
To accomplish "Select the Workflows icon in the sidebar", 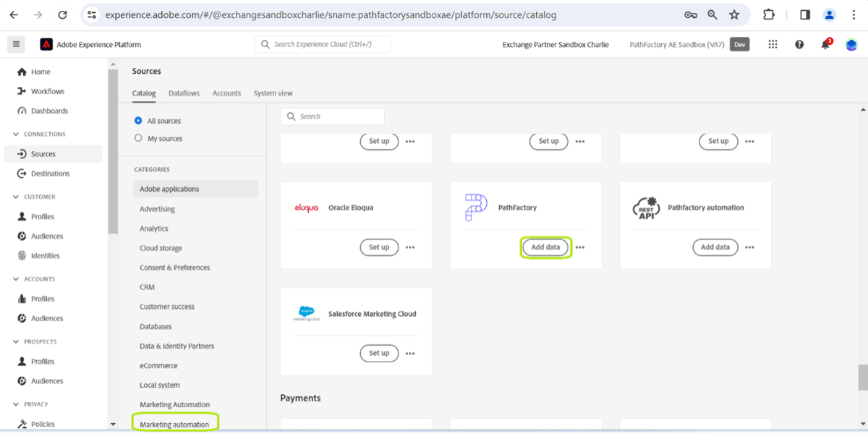I will 27,91.
